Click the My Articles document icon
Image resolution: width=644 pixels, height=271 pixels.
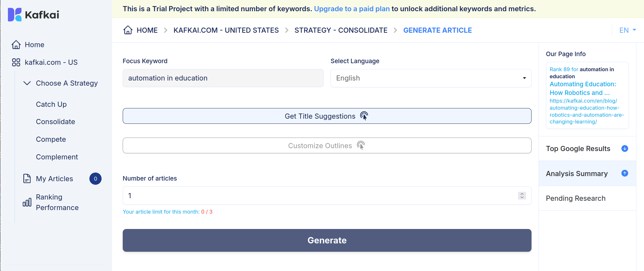click(27, 179)
